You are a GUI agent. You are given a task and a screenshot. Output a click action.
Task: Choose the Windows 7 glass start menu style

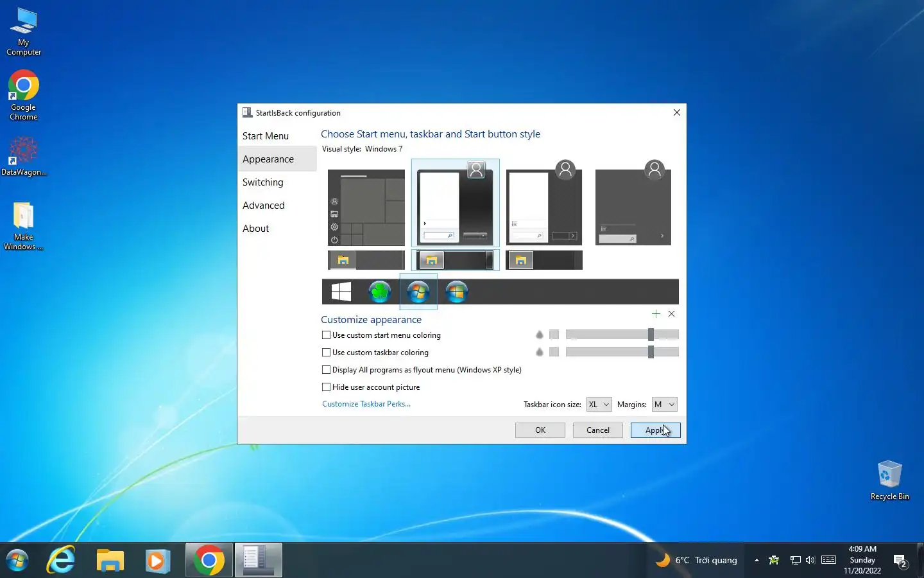point(456,203)
